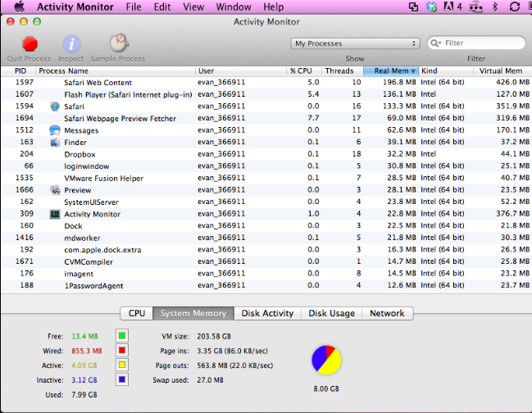Click the magnifier icon in Filter field

click(435, 43)
